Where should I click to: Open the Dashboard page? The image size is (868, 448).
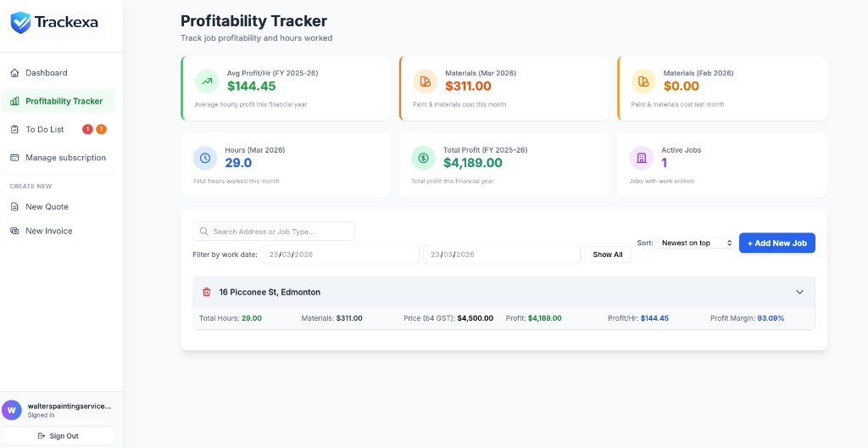click(x=58, y=73)
